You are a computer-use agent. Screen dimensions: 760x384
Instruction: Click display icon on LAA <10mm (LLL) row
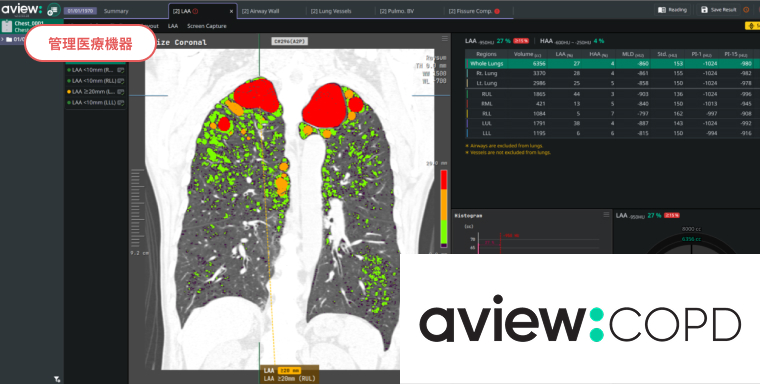coord(121,103)
